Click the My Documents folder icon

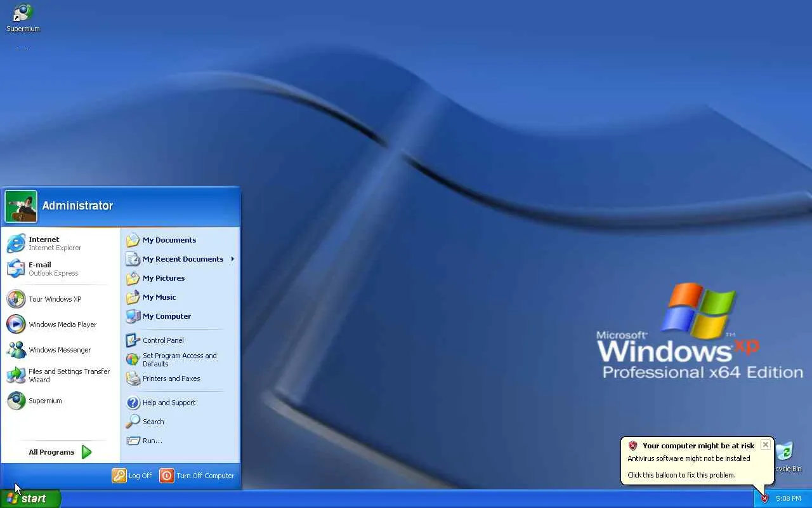click(x=133, y=240)
